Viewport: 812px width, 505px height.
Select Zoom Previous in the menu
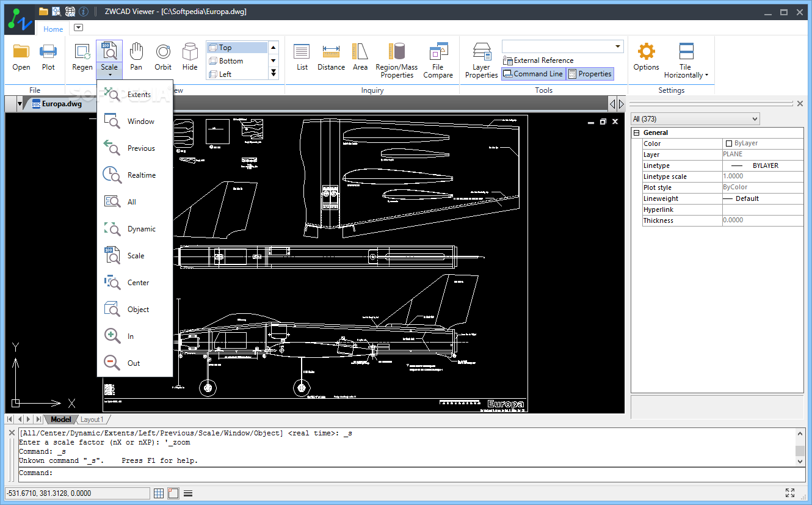pyautogui.click(x=135, y=148)
